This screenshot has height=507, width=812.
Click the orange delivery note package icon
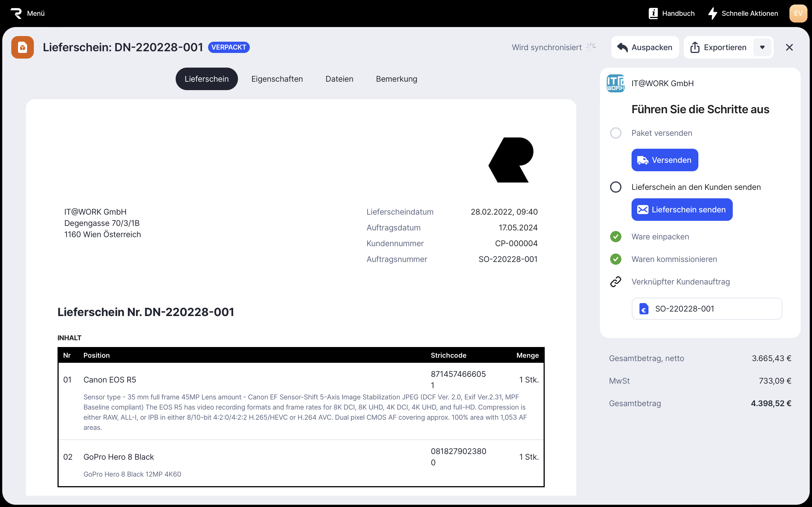[23, 47]
